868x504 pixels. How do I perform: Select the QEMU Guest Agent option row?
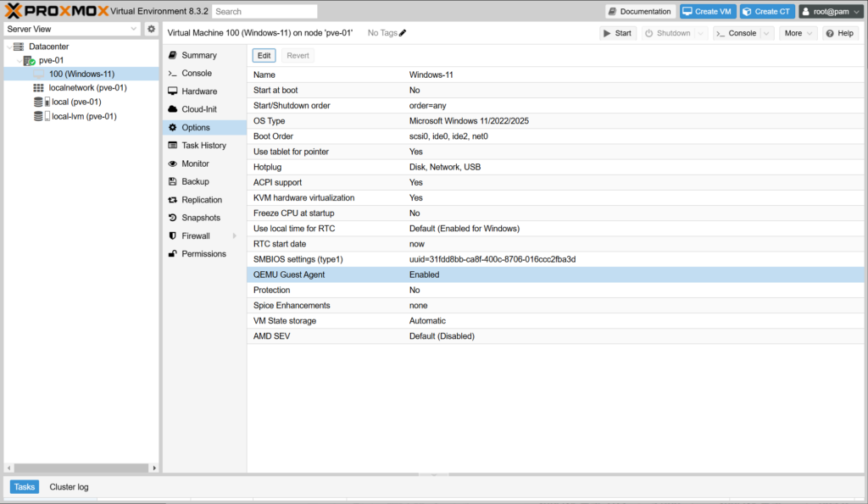[x=555, y=274]
